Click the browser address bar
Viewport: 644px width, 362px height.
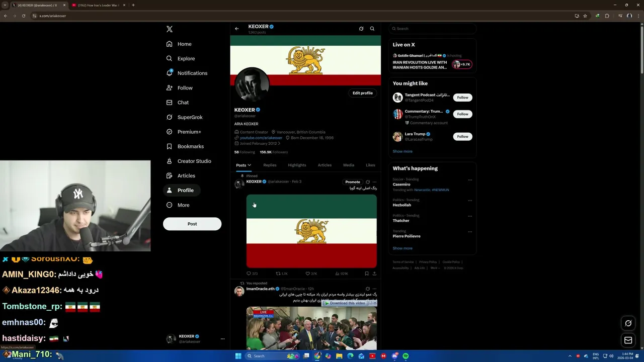click(302, 16)
